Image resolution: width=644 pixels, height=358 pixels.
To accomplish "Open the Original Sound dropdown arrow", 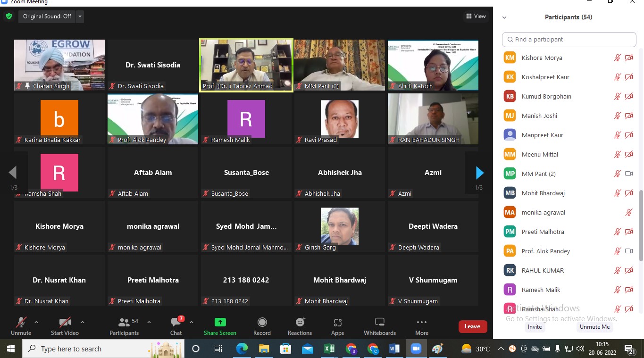I will (x=80, y=17).
